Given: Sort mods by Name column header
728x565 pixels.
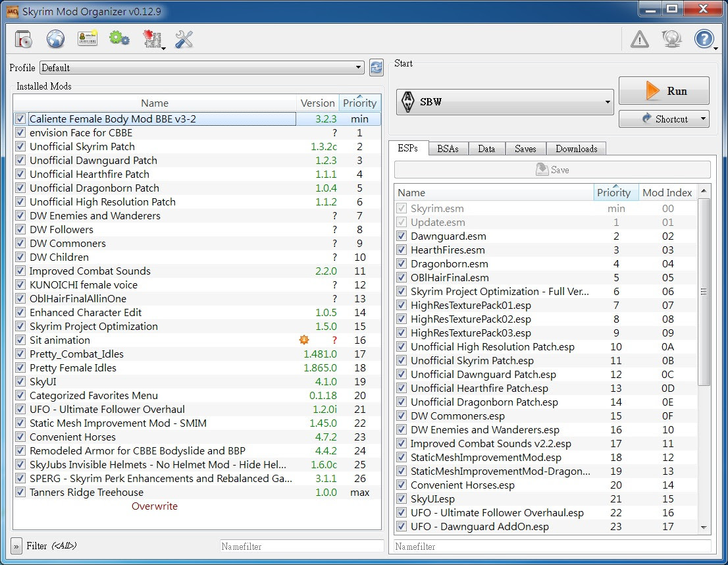Looking at the screenshot, I should pyautogui.click(x=155, y=103).
